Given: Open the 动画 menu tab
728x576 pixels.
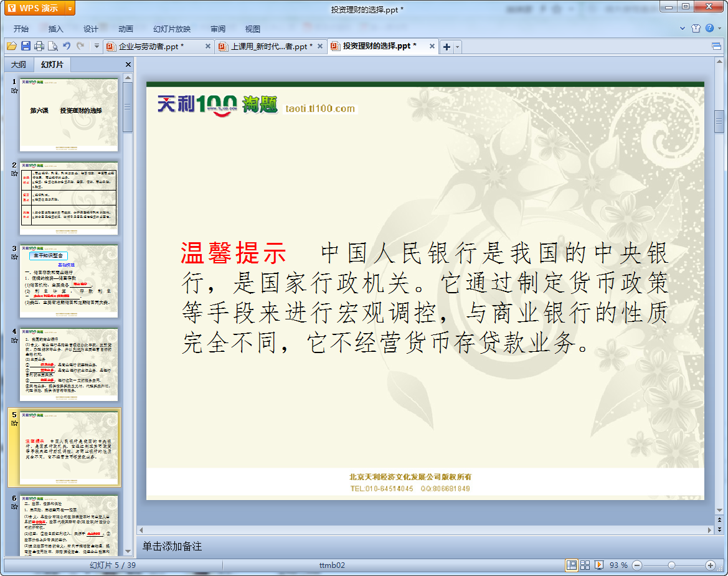Looking at the screenshot, I should tap(125, 29).
